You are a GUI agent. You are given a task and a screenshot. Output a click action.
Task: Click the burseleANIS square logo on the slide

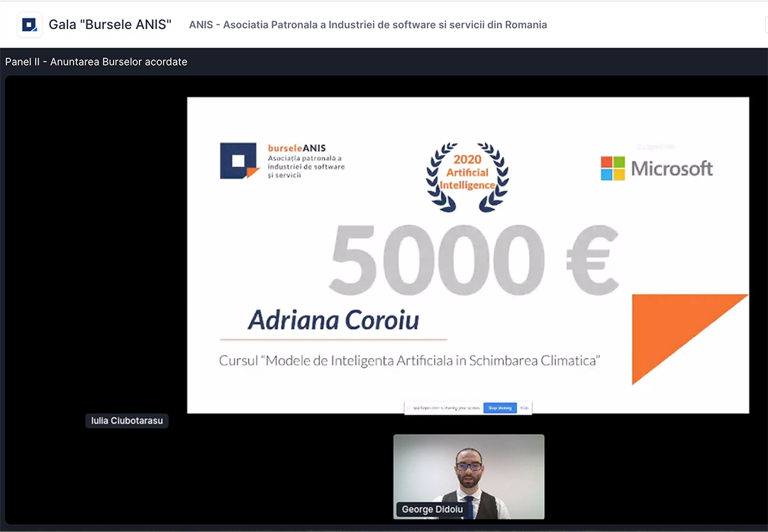click(x=240, y=161)
